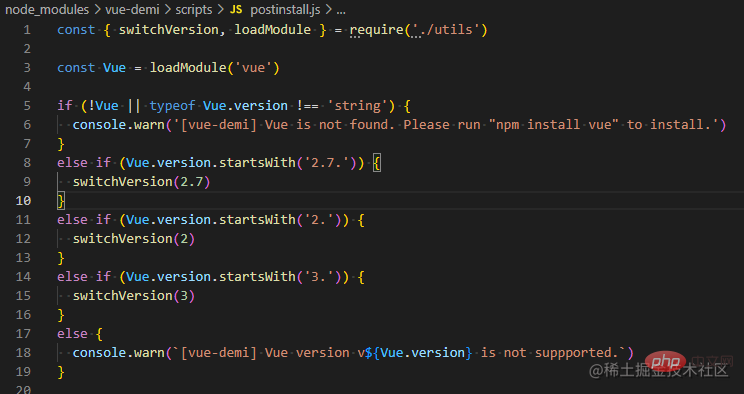Image resolution: width=744 pixels, height=394 pixels.
Task: Select vue-demi breadcrumb folder
Action: (132, 9)
